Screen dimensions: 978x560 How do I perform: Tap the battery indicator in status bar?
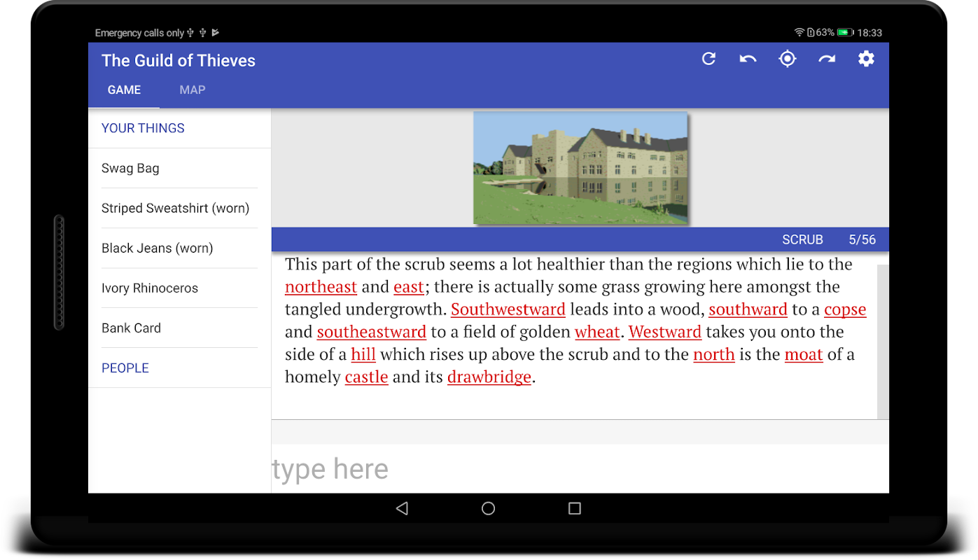(845, 32)
